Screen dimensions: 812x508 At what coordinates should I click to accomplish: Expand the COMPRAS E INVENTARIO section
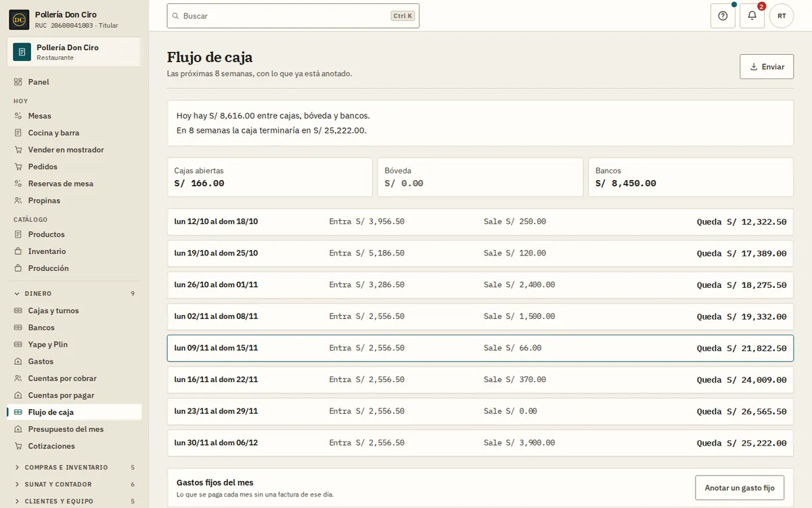(74, 467)
